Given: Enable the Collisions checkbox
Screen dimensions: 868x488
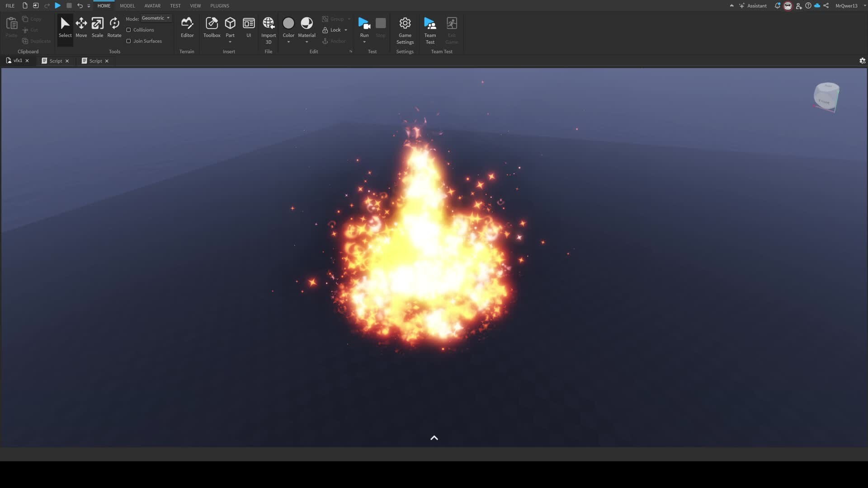Looking at the screenshot, I should coord(129,29).
